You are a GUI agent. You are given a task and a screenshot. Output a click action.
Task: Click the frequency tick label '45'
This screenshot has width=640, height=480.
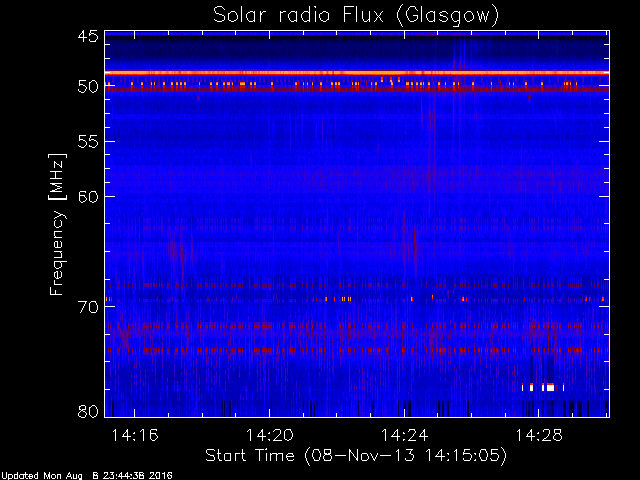coord(88,36)
